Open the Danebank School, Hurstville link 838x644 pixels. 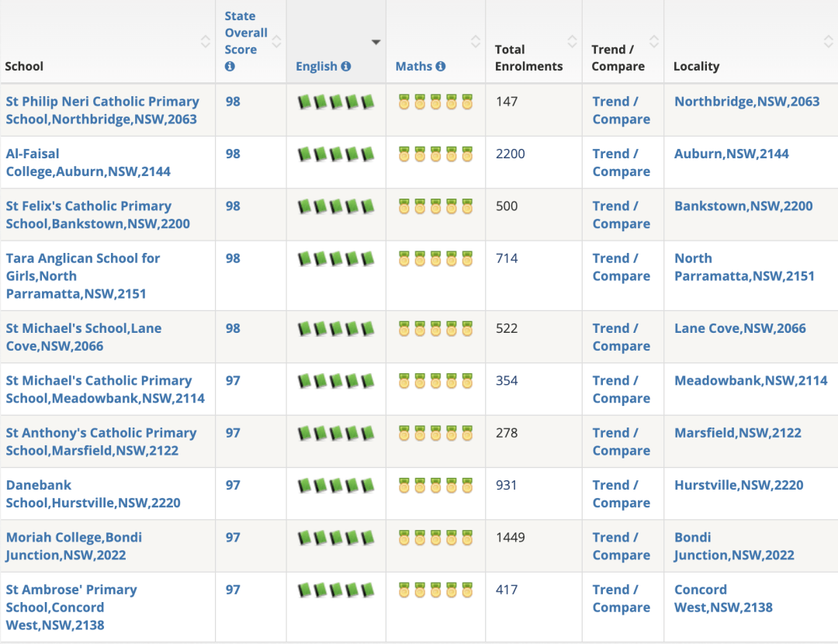click(93, 494)
